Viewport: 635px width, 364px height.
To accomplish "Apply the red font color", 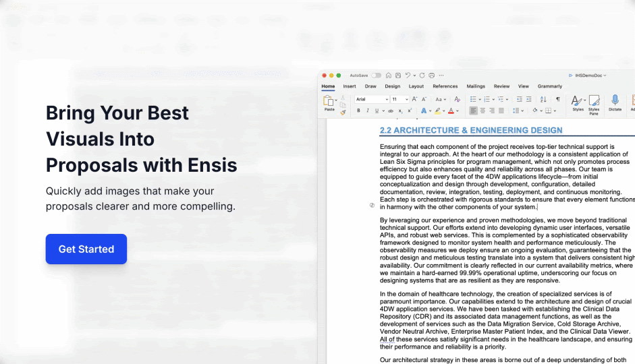I will [x=451, y=111].
